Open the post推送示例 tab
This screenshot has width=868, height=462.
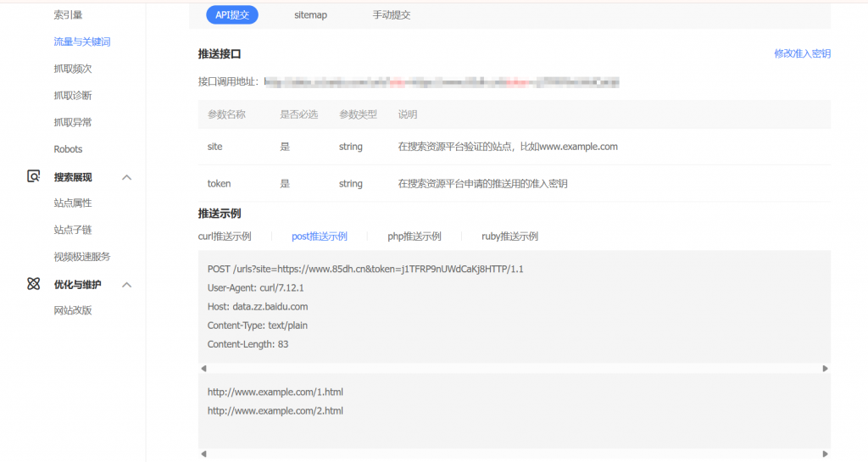320,237
